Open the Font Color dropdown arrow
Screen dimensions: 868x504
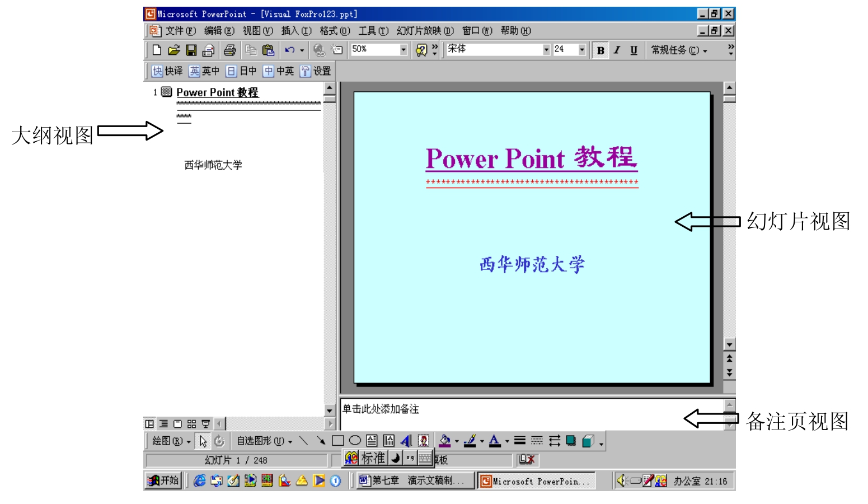507,441
